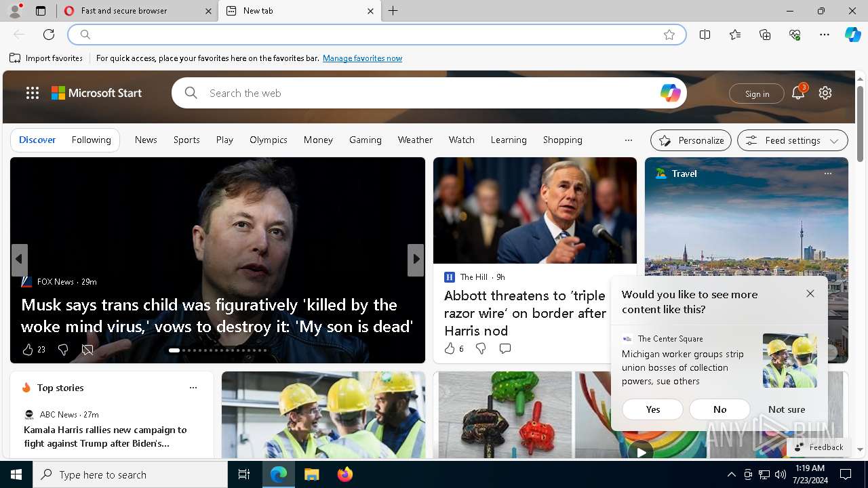Expand Feed settings dropdown

[x=793, y=140]
